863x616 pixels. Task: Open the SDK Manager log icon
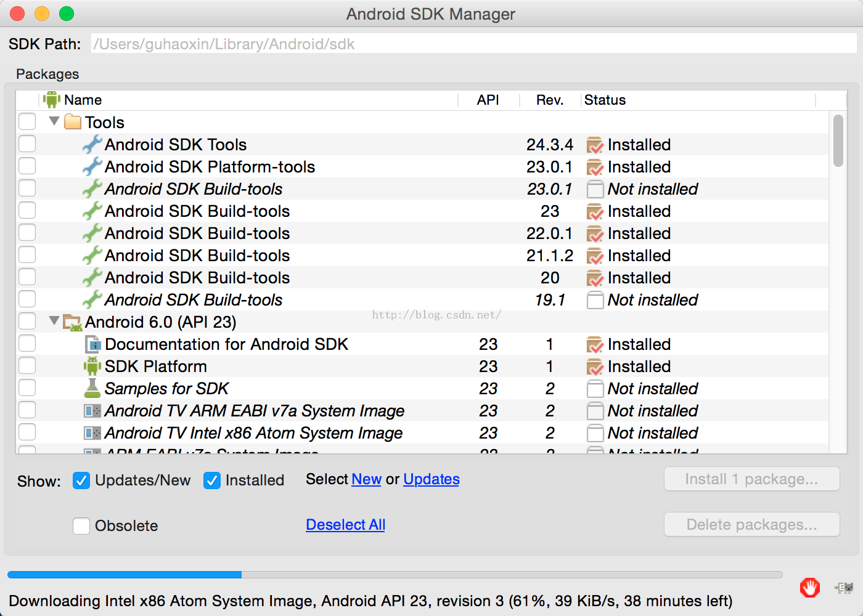click(844, 588)
